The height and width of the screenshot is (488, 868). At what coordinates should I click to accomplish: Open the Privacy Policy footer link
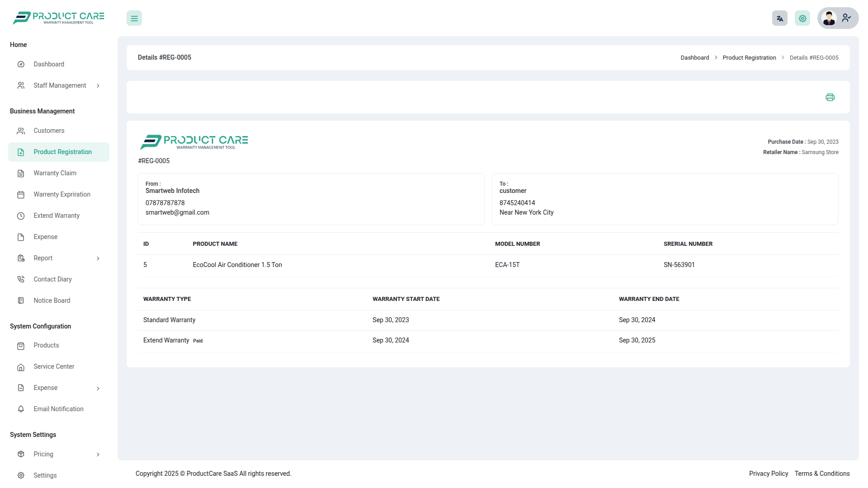(768, 474)
